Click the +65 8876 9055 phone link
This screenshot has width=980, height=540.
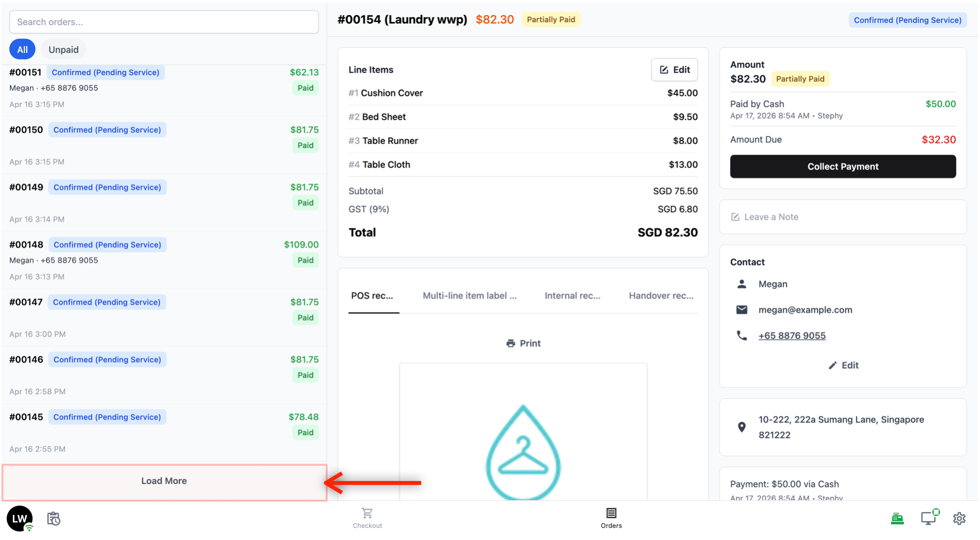(792, 335)
